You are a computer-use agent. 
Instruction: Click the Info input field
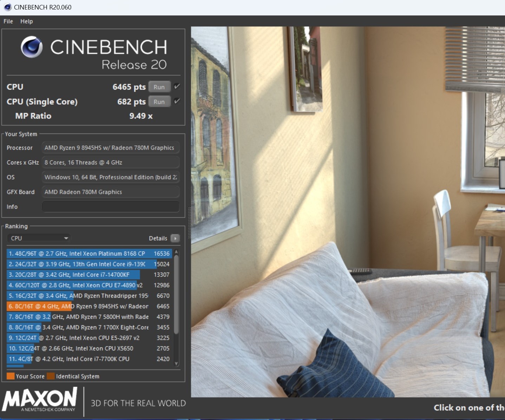tap(111, 206)
